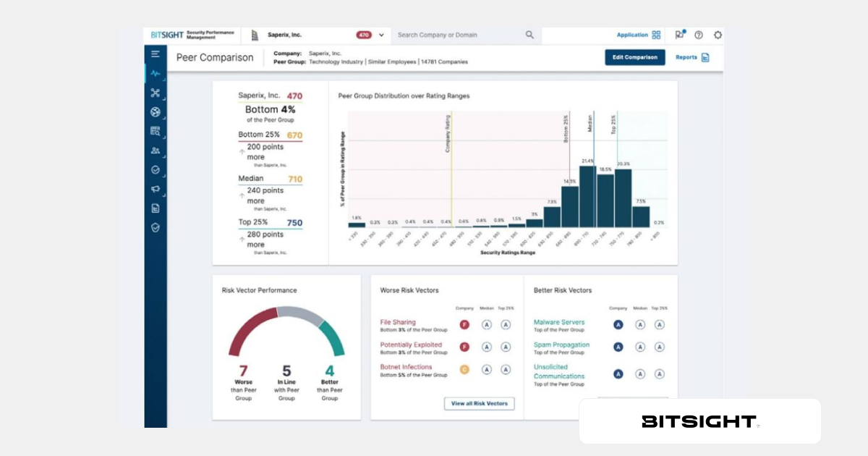Click the Edit Comparison button
Screen dimensions: 868x456
(634, 57)
